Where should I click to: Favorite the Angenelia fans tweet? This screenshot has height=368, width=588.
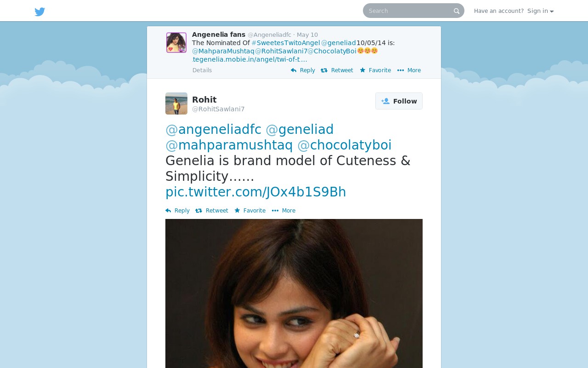(x=375, y=70)
